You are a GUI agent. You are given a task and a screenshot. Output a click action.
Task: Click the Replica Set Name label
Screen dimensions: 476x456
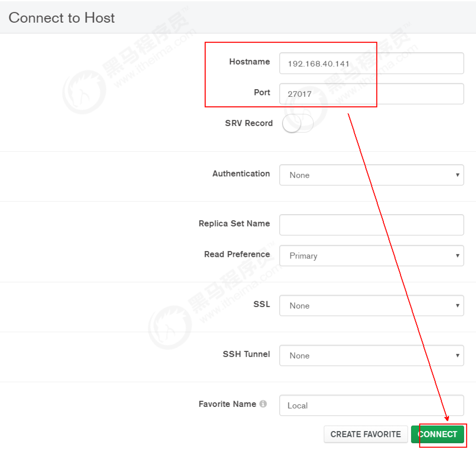point(234,224)
